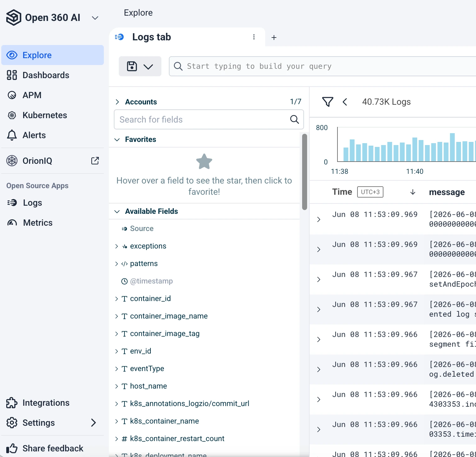The width and height of the screenshot is (476, 457).
Task: Go to APM in the sidebar
Action: click(x=53, y=95)
